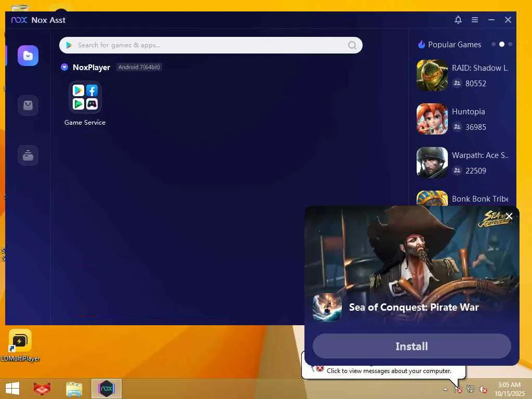Image resolution: width=532 pixels, height=399 pixels.
Task: Install Sea of Conquest: Pirate War
Action: point(412,346)
